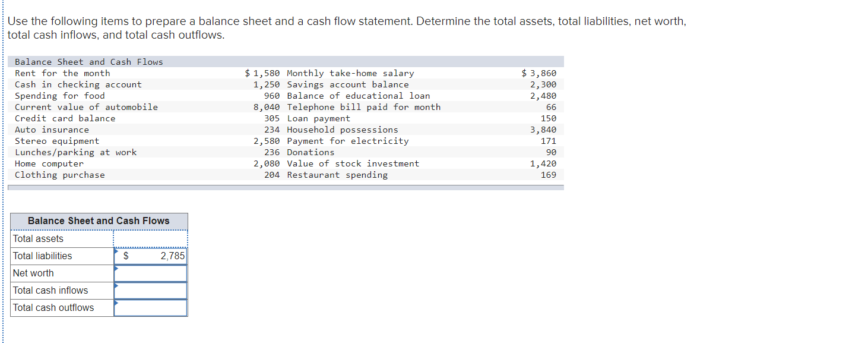
Task: Click the dollar sign in Total liabilities cell
Action: tap(125, 256)
